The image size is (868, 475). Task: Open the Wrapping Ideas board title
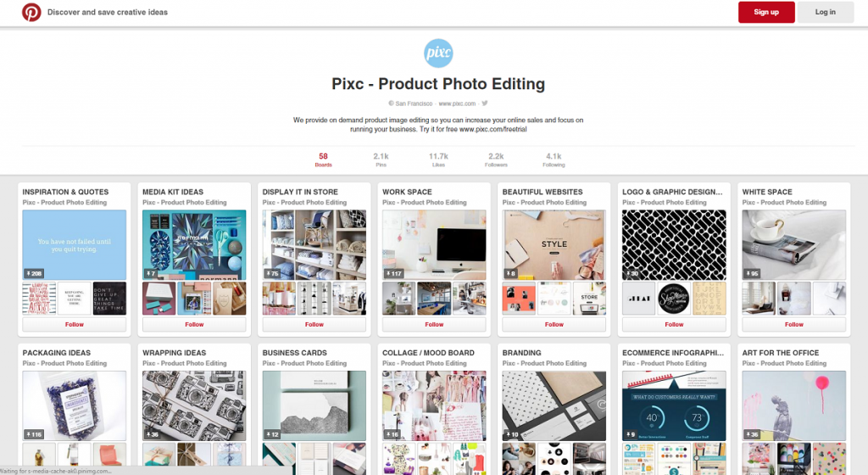point(174,353)
